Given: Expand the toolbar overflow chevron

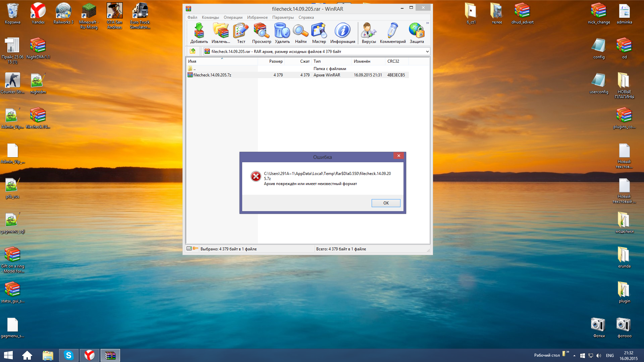Looking at the screenshot, I should 427,23.
